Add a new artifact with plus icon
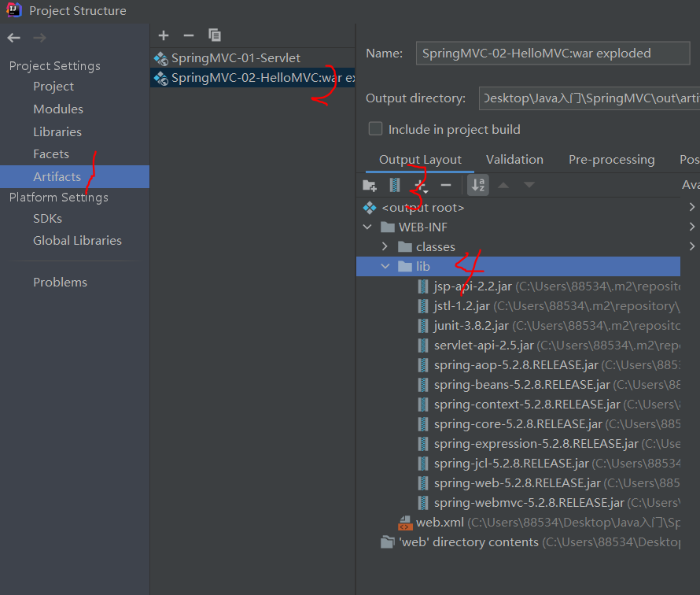 click(164, 35)
